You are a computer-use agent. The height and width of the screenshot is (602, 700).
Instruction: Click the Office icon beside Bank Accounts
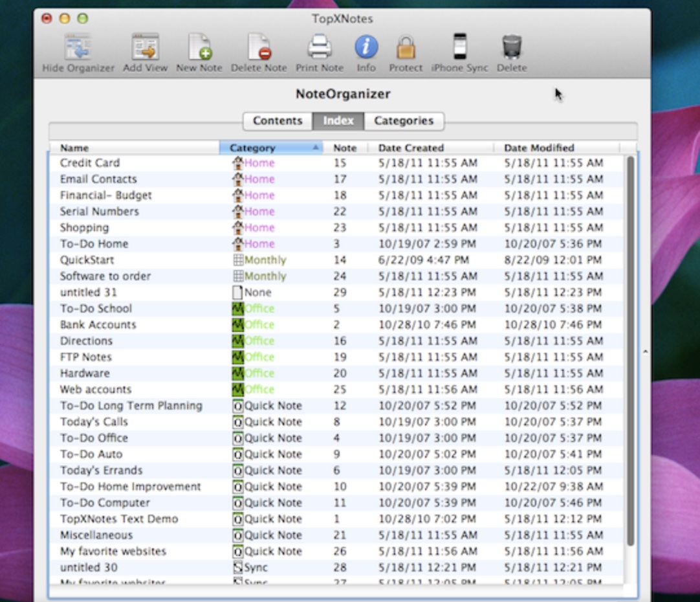[237, 325]
